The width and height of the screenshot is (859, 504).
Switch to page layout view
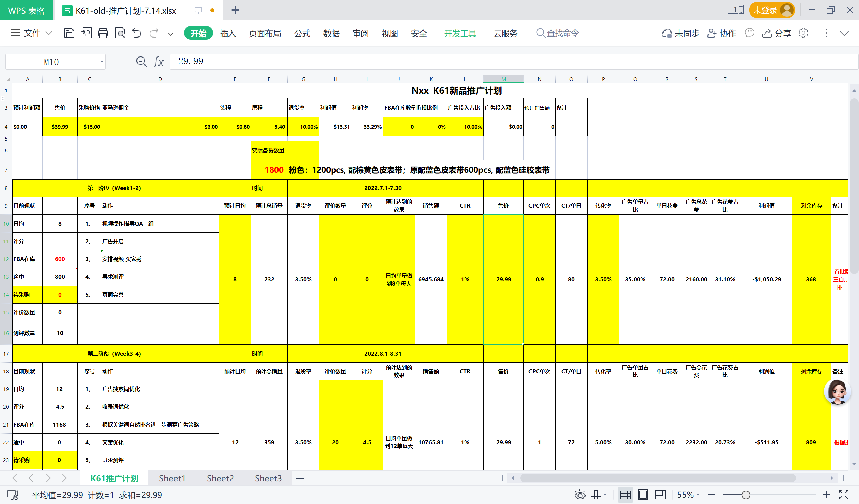coord(643,495)
